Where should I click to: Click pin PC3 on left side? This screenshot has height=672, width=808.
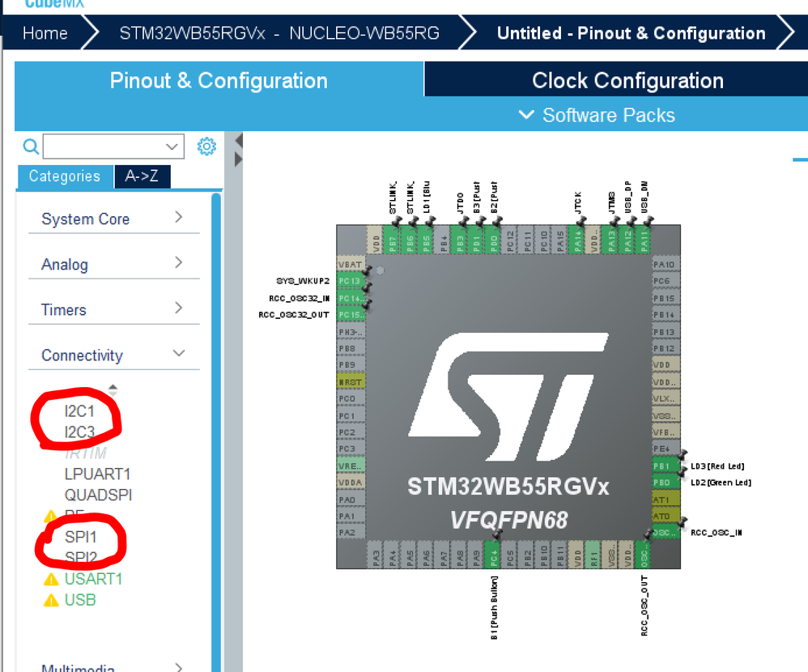[351, 449]
